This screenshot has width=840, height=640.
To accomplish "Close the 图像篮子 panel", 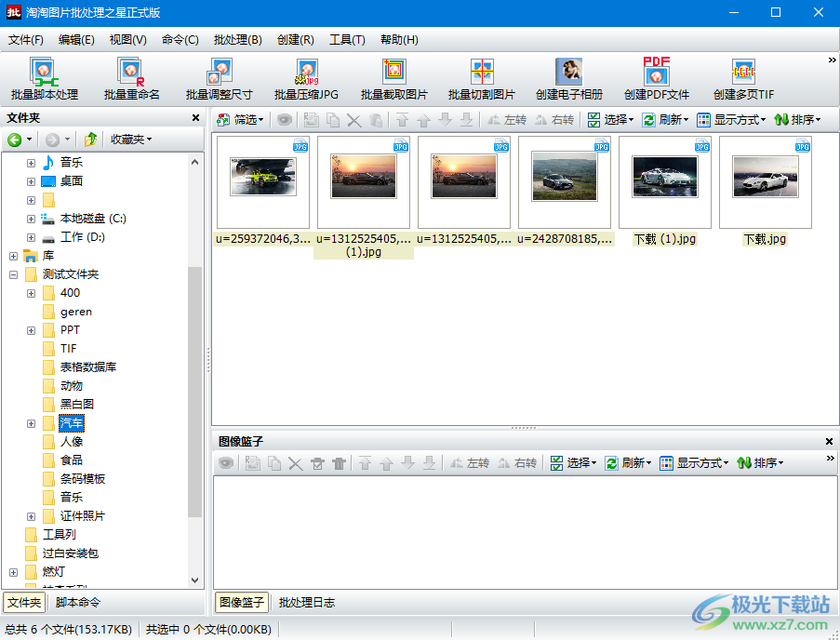I will (829, 442).
